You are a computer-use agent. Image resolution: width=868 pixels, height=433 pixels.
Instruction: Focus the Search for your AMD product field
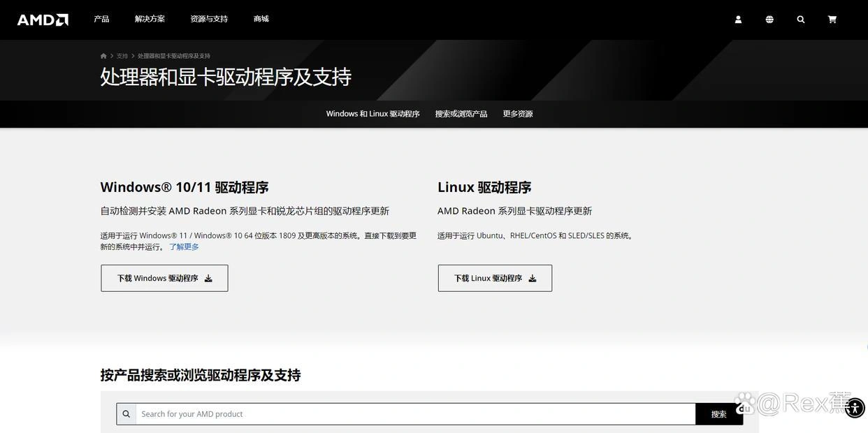(x=415, y=414)
